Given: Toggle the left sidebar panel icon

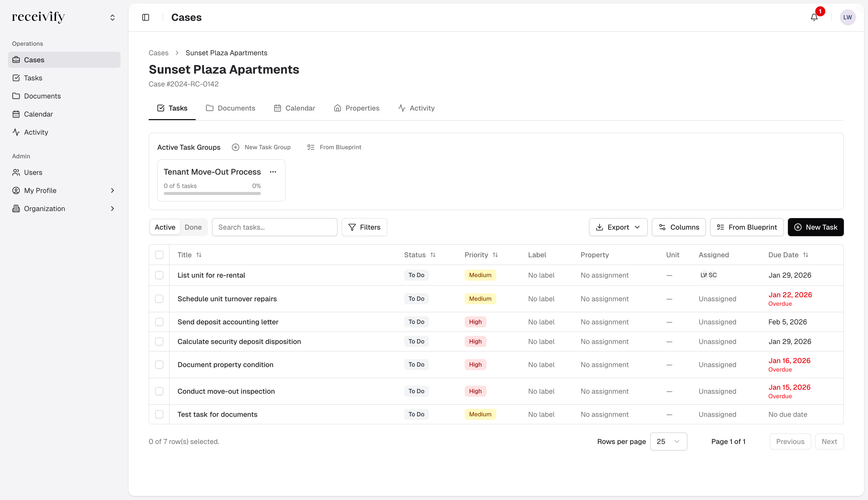Looking at the screenshot, I should (145, 17).
